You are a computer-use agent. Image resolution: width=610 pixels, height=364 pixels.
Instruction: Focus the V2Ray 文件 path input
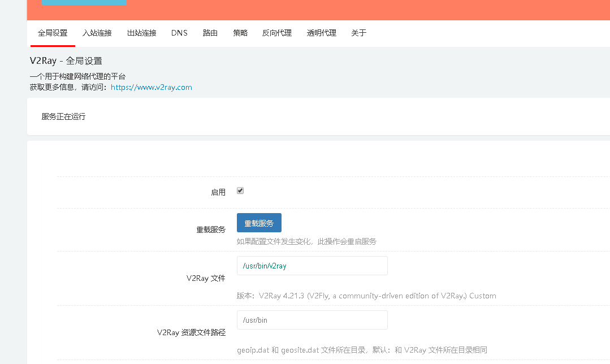(x=312, y=266)
